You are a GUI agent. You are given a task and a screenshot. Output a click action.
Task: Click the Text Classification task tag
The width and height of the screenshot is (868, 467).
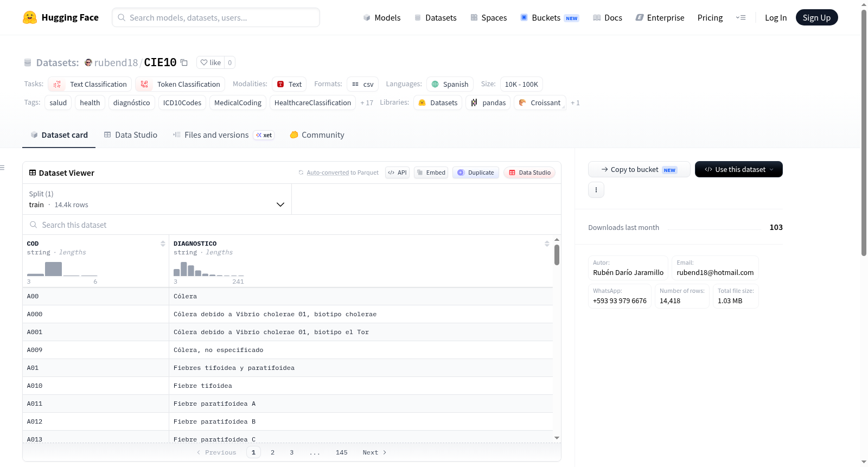click(90, 84)
